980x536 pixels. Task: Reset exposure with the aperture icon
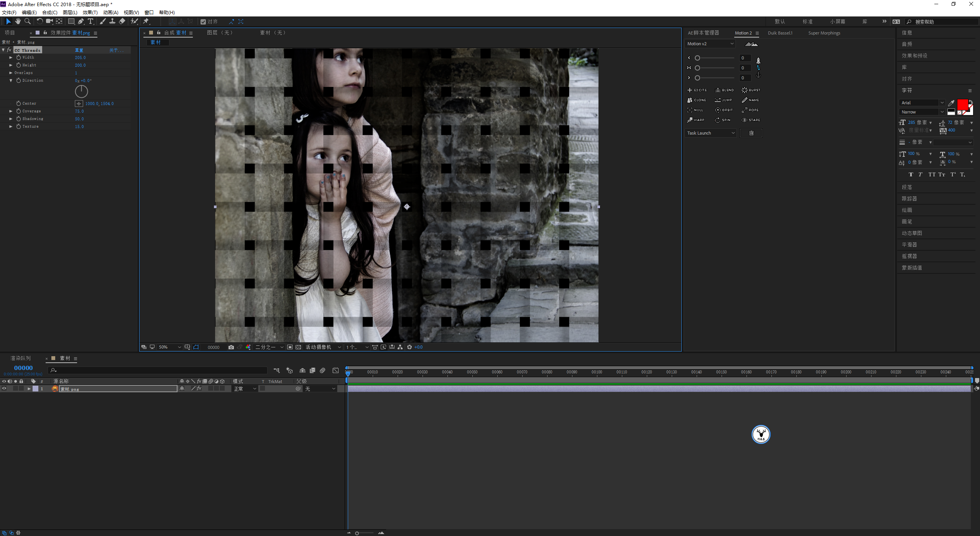coord(409,347)
